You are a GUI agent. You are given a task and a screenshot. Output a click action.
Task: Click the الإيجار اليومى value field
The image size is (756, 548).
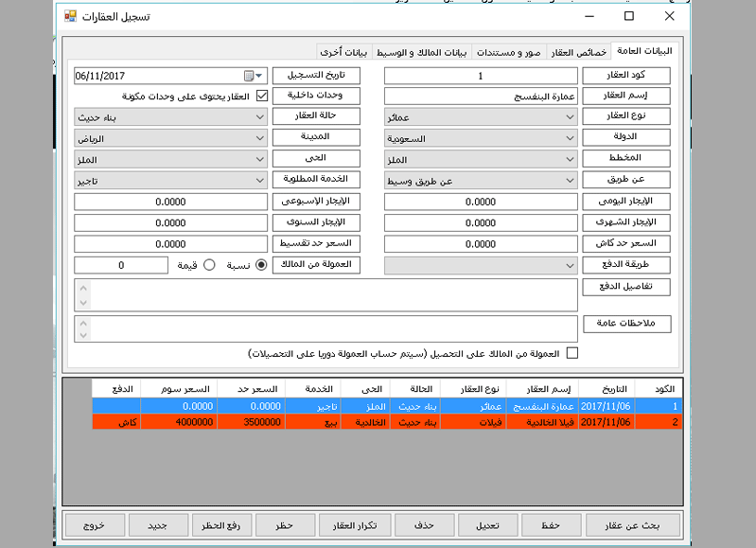coord(481,202)
